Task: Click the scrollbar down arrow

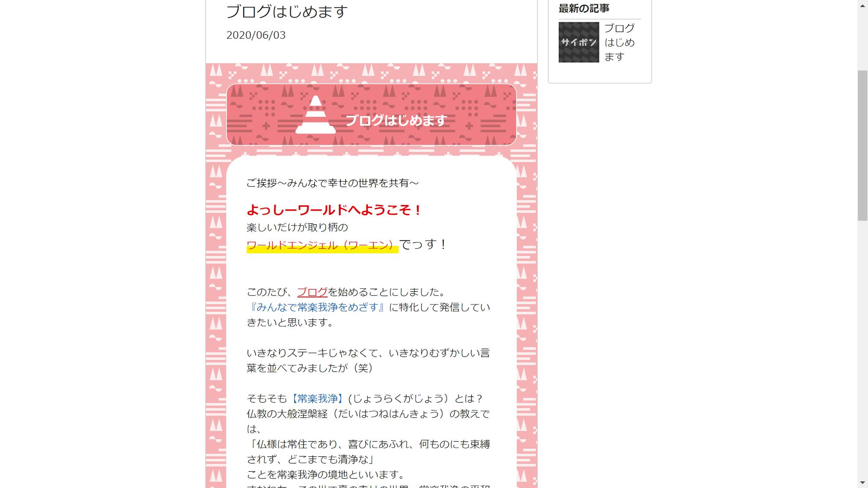Action: coord(862,483)
